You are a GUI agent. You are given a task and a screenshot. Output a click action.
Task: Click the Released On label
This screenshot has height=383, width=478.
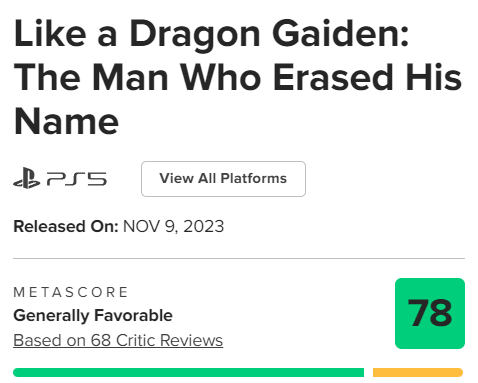66,226
